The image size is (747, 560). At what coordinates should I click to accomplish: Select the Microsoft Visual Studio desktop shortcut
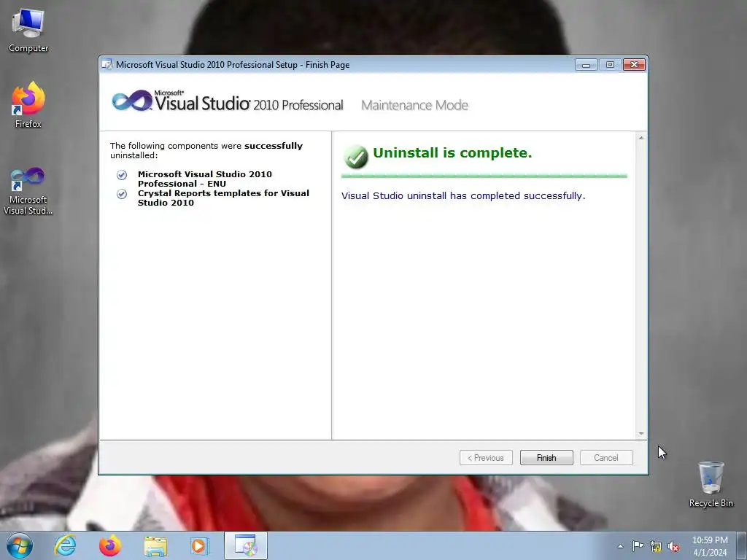coord(28,190)
